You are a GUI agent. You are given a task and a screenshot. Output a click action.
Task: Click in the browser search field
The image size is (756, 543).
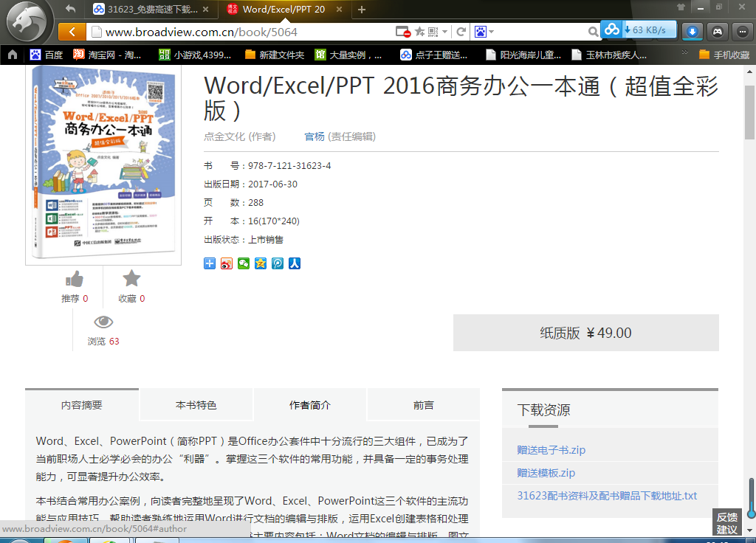(x=540, y=32)
